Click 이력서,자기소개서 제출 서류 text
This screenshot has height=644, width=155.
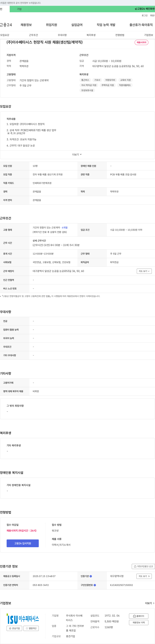[61, 545]
